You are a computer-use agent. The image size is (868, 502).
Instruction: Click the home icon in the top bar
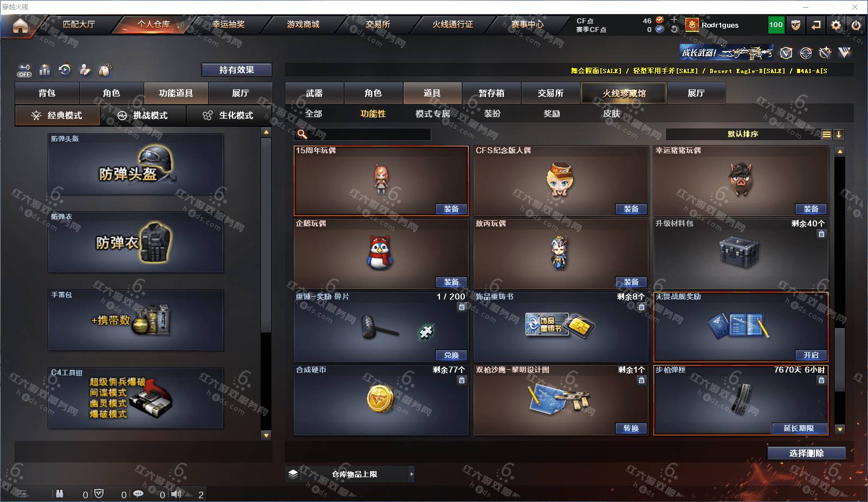click(x=20, y=25)
